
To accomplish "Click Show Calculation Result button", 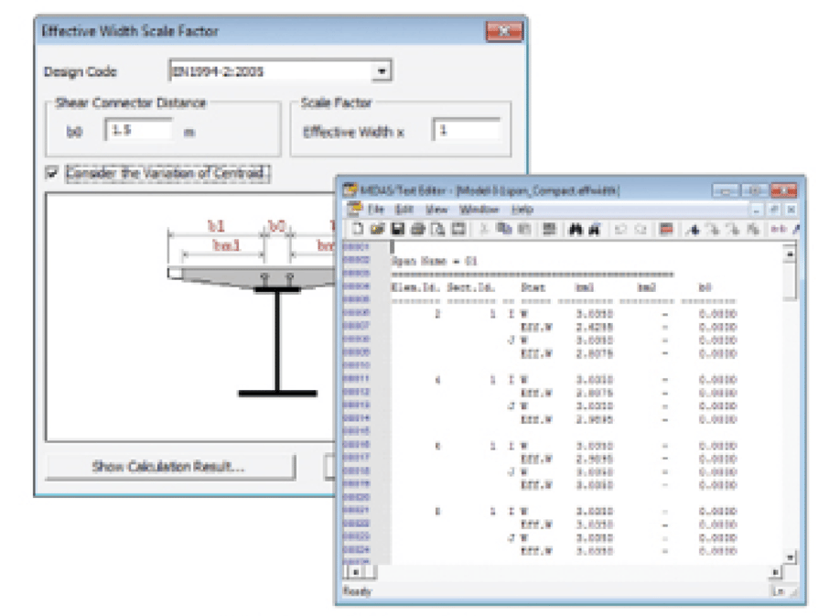I will [170, 467].
